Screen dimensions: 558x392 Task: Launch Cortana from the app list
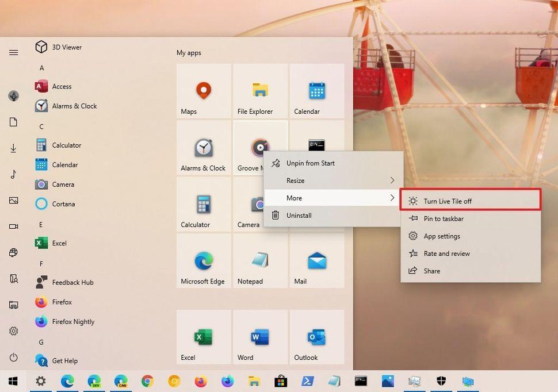55,204
